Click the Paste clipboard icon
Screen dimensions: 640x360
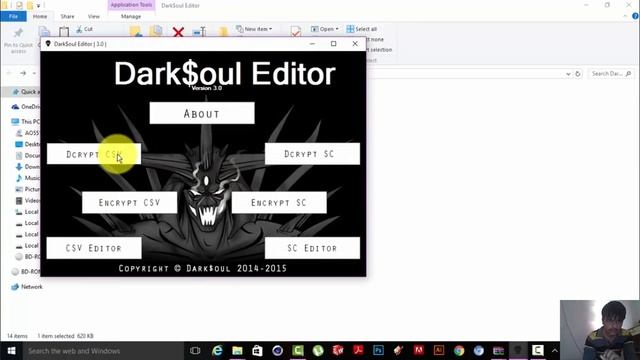click(64, 32)
